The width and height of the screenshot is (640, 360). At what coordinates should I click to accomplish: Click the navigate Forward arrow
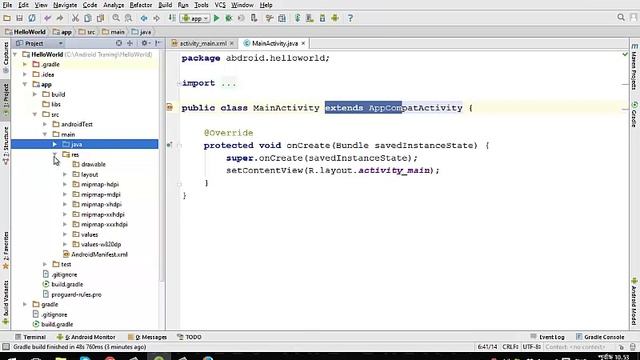[x=156, y=18]
